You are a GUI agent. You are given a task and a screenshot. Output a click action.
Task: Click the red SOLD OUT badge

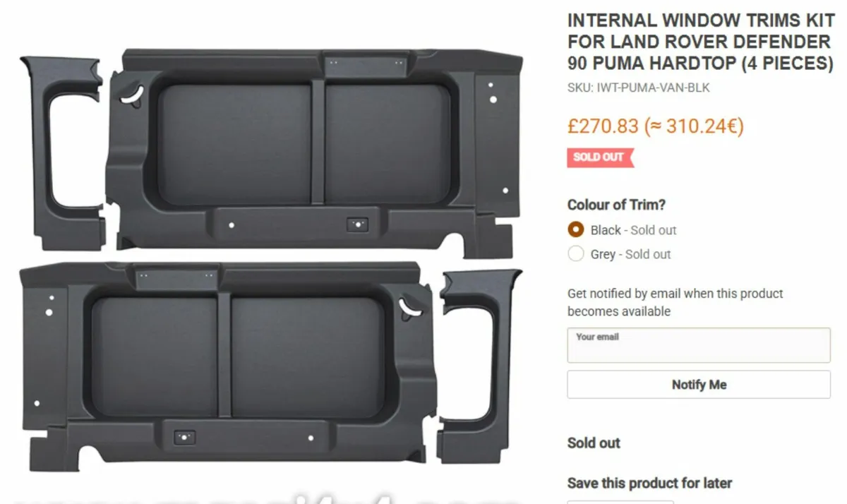[599, 157]
